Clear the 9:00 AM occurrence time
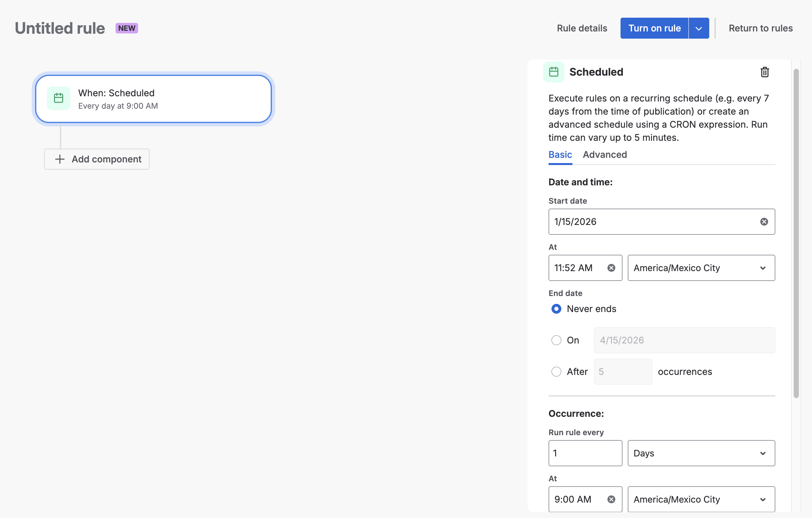The width and height of the screenshot is (812, 518). pos(611,499)
